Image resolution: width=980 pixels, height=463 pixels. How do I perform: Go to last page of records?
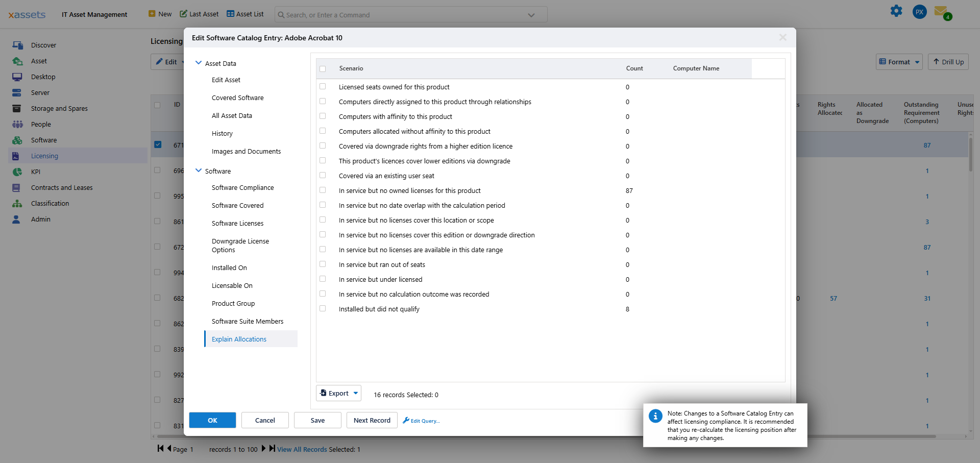[x=272, y=449]
